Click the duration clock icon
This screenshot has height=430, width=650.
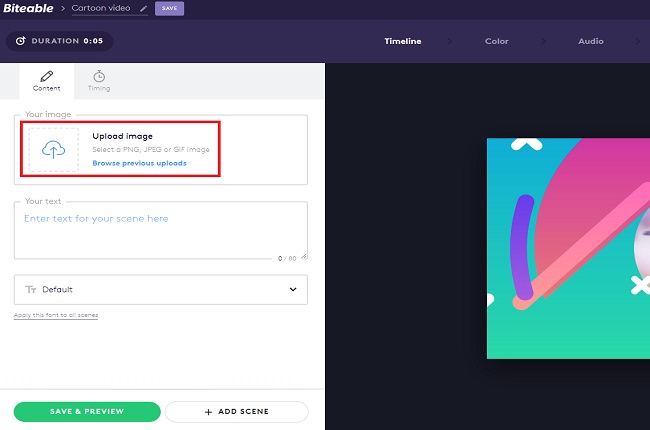(x=20, y=42)
